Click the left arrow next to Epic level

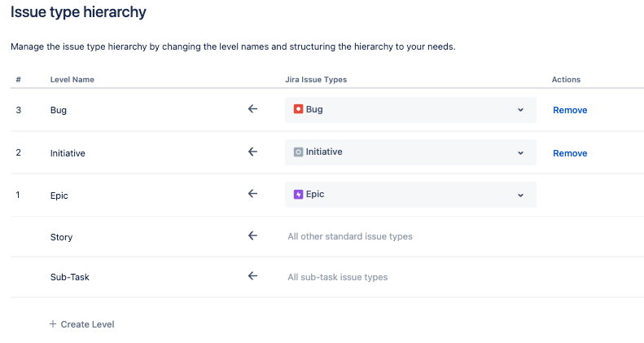tap(252, 193)
